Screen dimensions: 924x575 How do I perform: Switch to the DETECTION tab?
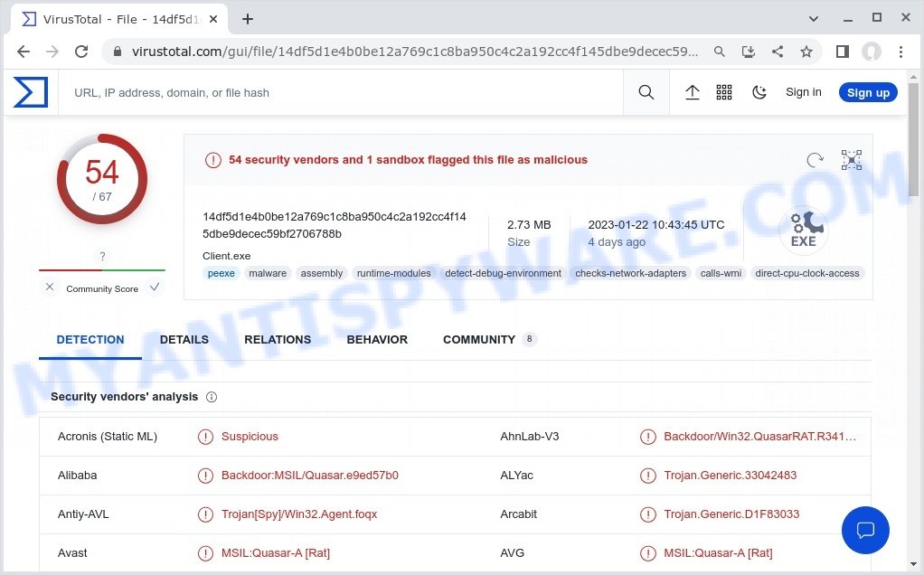coord(90,340)
